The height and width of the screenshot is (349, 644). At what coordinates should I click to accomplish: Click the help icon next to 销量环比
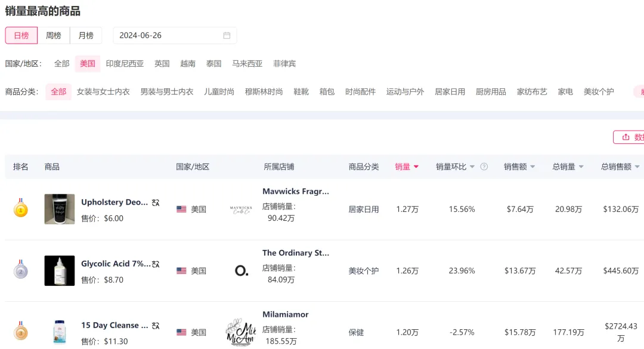484,167
